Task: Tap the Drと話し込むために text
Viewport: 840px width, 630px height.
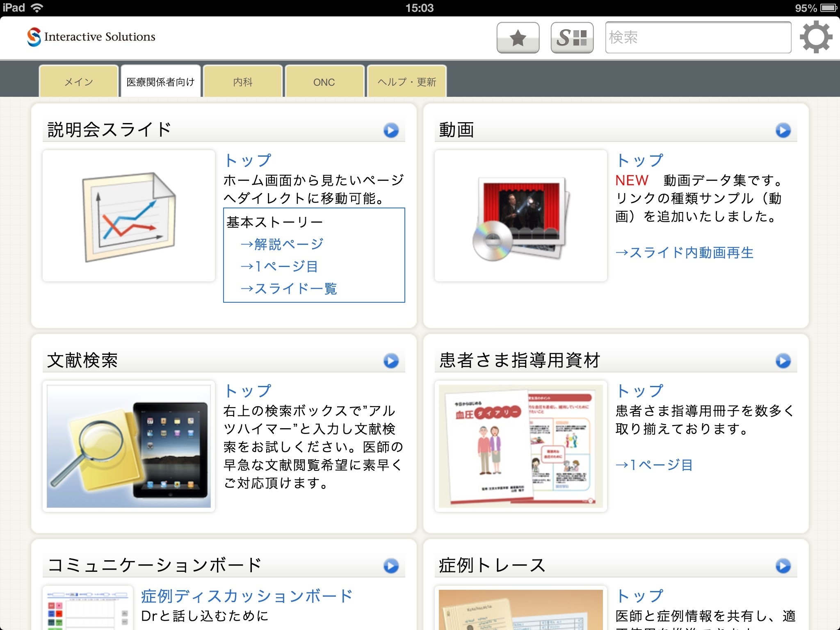Action: click(x=205, y=616)
